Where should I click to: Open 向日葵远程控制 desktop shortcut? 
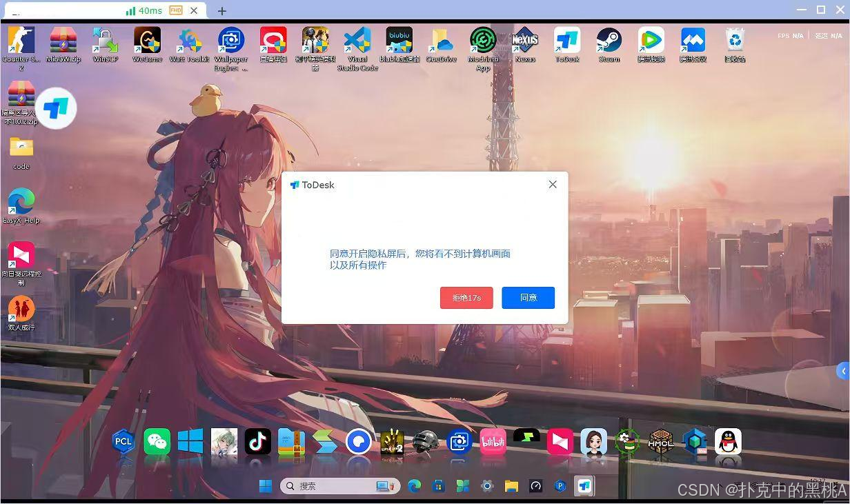[21, 263]
